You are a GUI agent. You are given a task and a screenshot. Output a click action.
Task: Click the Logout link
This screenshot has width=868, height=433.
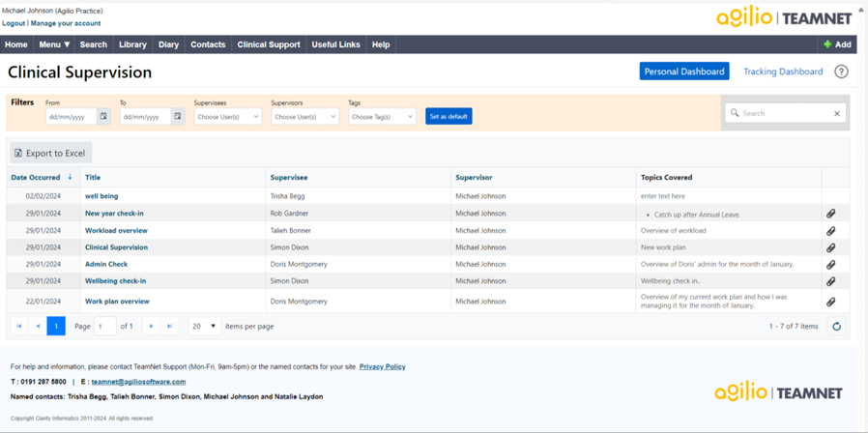coord(14,23)
